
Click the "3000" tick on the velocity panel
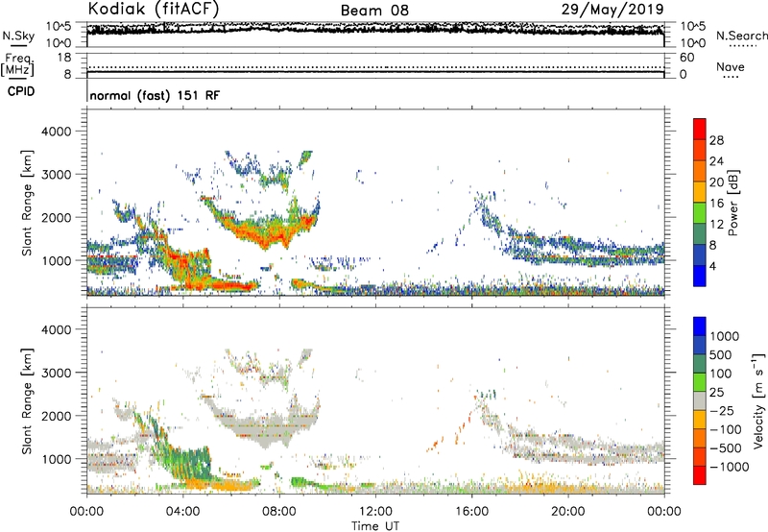click(x=57, y=373)
